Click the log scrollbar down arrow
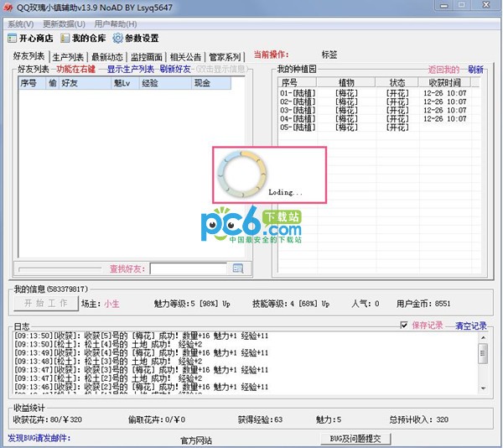Viewport: 503px width, 448px height. pos(483,388)
